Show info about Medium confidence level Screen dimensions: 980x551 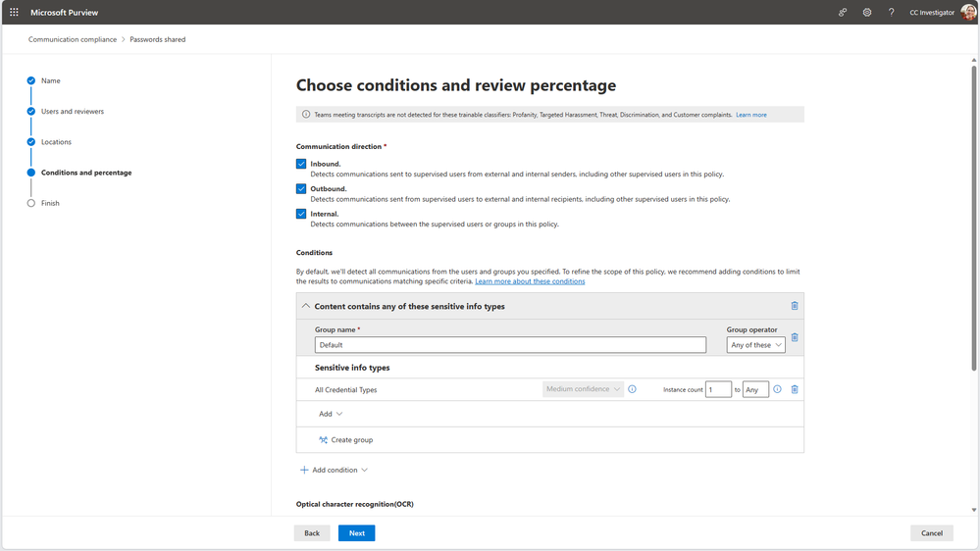632,389
